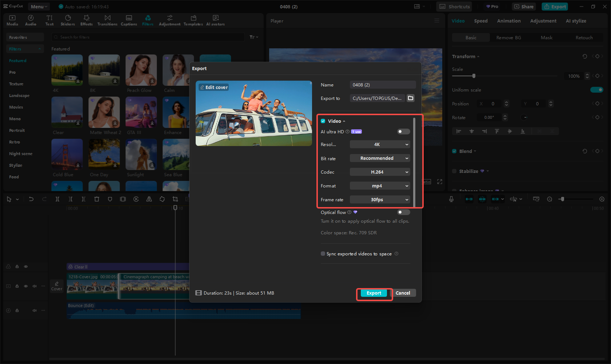Click Edit cover on the video preview
Viewport: 611px width, 364px height.
(x=213, y=87)
